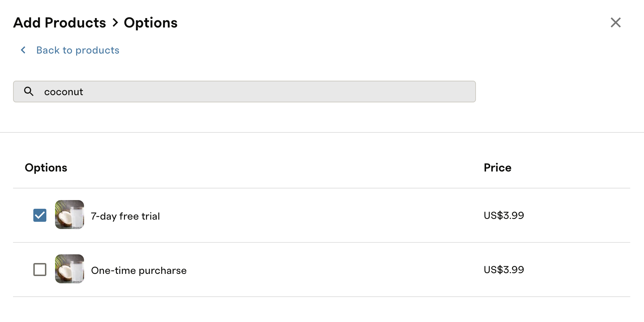The image size is (644, 322).
Task: Click the magnifying glass search icon
Action: [x=29, y=92]
